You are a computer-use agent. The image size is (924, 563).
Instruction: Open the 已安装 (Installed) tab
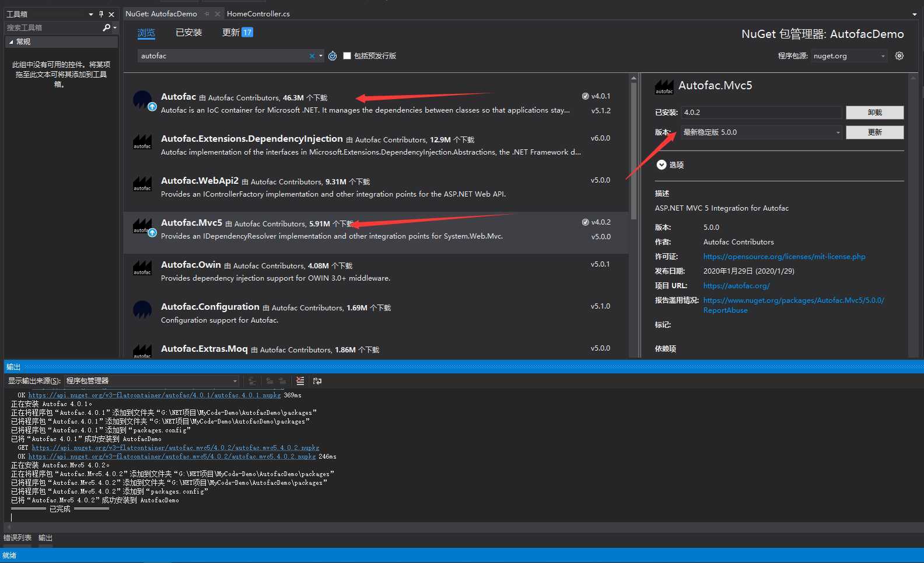[x=189, y=33]
